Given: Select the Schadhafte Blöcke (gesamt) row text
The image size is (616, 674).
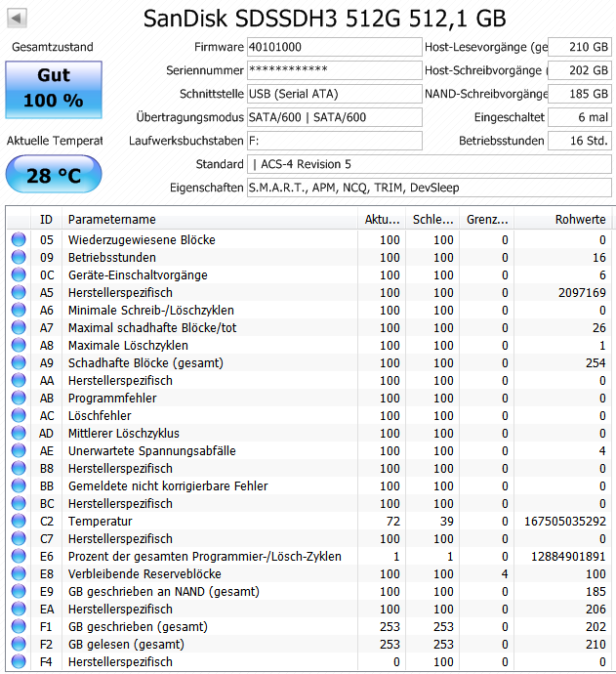Looking at the screenshot, I should pyautogui.click(x=146, y=363).
